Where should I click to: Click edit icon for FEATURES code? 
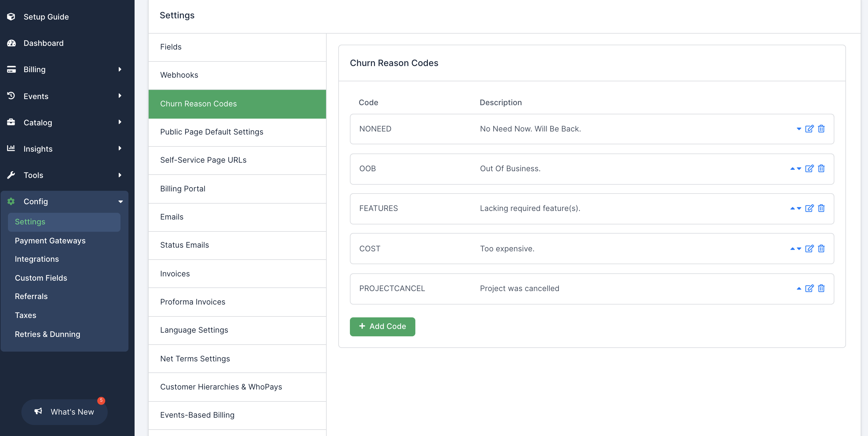[809, 208]
